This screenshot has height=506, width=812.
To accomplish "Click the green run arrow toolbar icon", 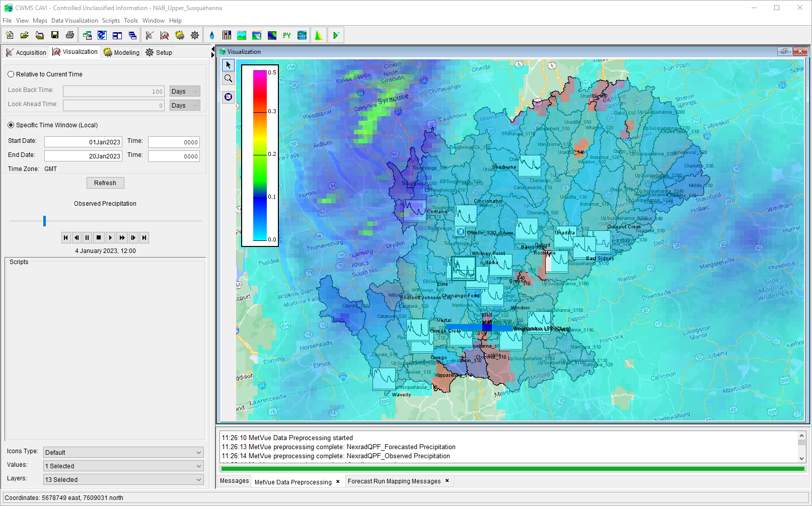I will [x=336, y=35].
